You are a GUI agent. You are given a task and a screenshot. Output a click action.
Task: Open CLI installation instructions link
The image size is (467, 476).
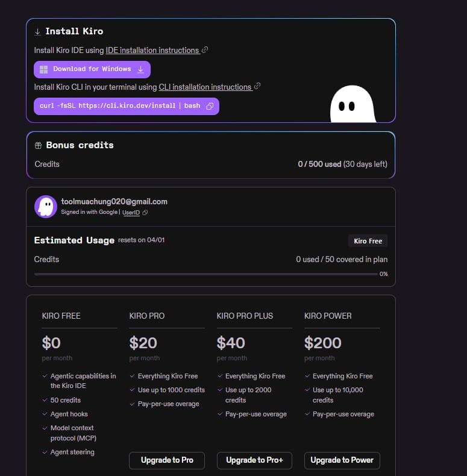(205, 87)
